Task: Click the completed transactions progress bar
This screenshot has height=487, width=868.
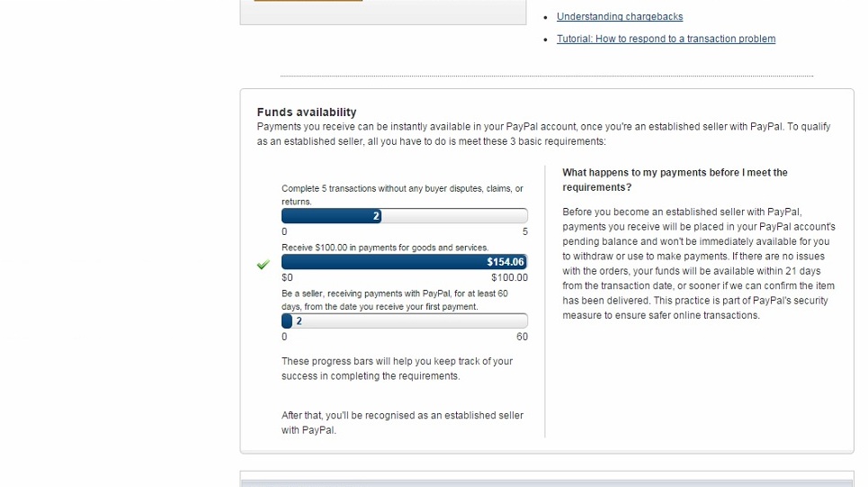Action: click(404, 216)
